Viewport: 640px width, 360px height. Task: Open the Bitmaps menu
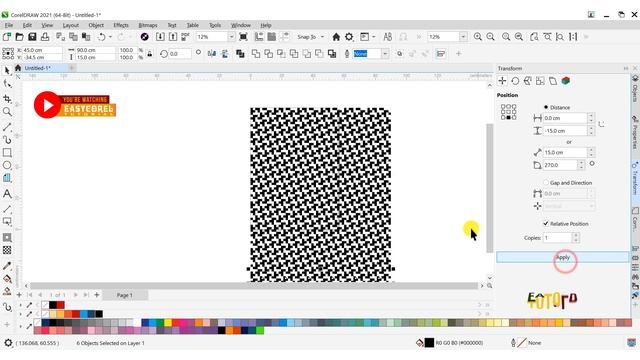tap(148, 25)
